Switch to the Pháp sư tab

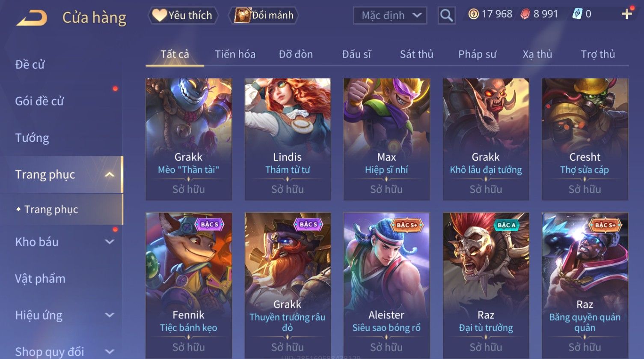coord(477,54)
